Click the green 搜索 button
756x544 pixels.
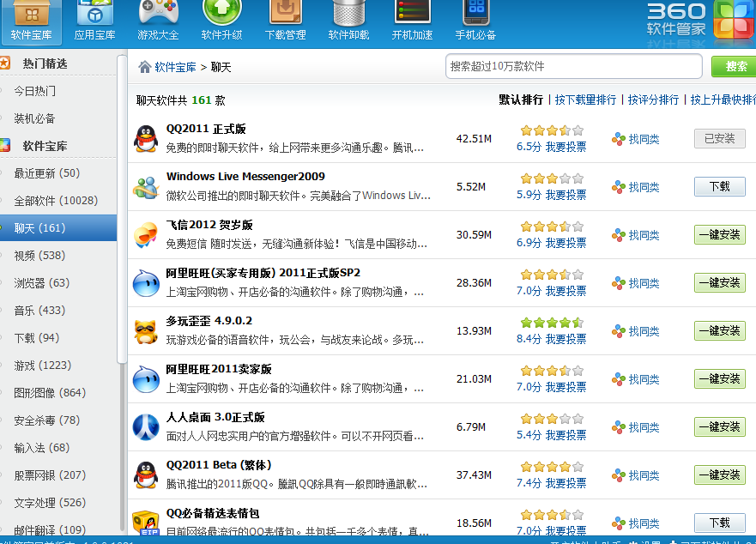coord(735,66)
